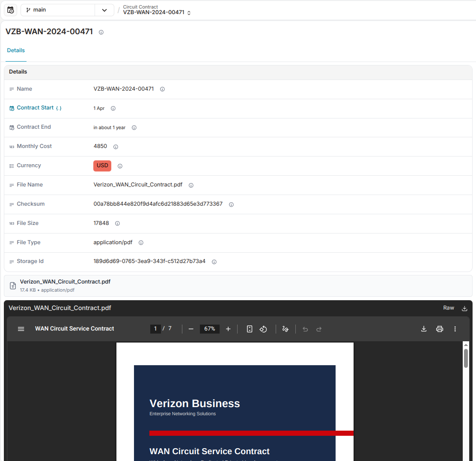The height and width of the screenshot is (461, 476).
Task: Click the PDF viewer vertical scrollbar
Action: 466,358
